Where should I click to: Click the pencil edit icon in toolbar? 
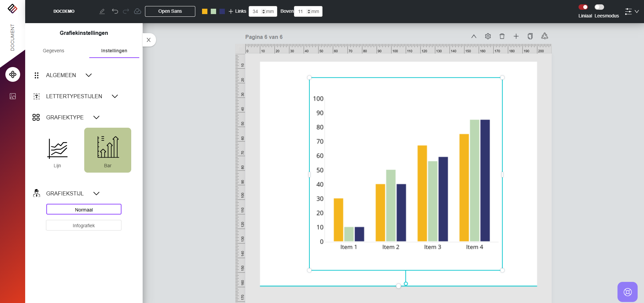pyautogui.click(x=102, y=11)
